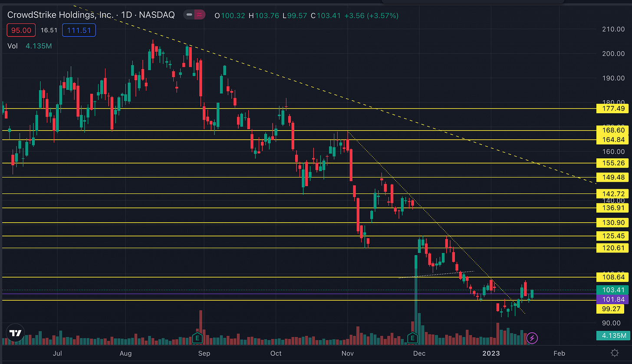Click the green 4.135M volume axis label
632x364 pixels.
coord(613,335)
